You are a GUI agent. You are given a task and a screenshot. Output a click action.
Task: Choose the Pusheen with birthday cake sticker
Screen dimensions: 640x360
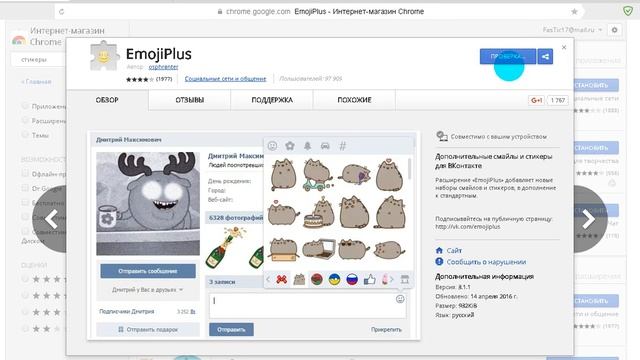[319, 213]
